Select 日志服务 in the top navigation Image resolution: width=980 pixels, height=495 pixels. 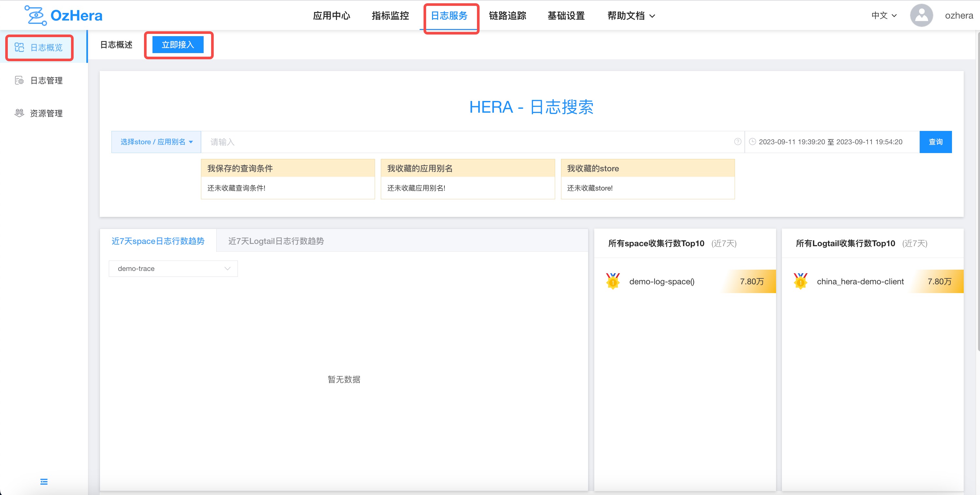point(449,16)
